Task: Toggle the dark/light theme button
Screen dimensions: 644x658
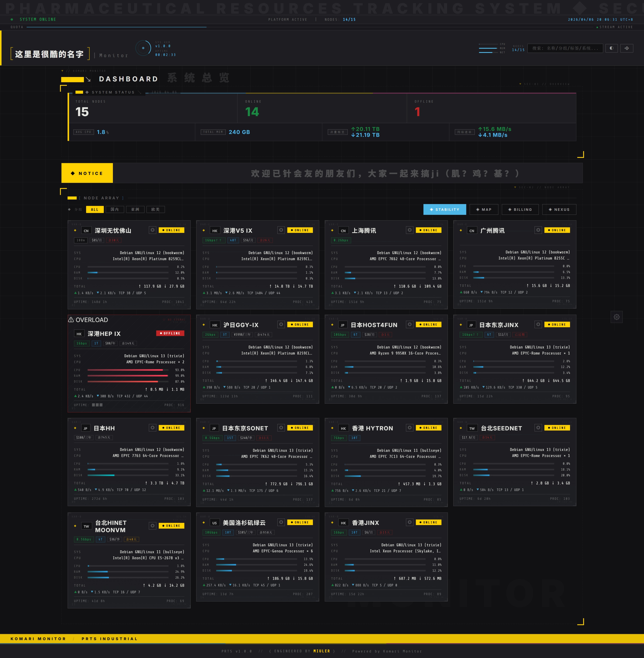Action: coord(611,48)
